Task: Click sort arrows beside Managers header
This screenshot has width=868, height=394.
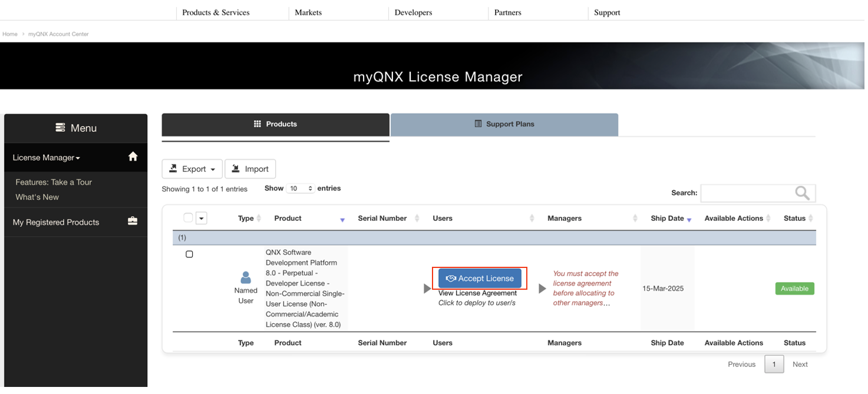Action: [635, 218]
